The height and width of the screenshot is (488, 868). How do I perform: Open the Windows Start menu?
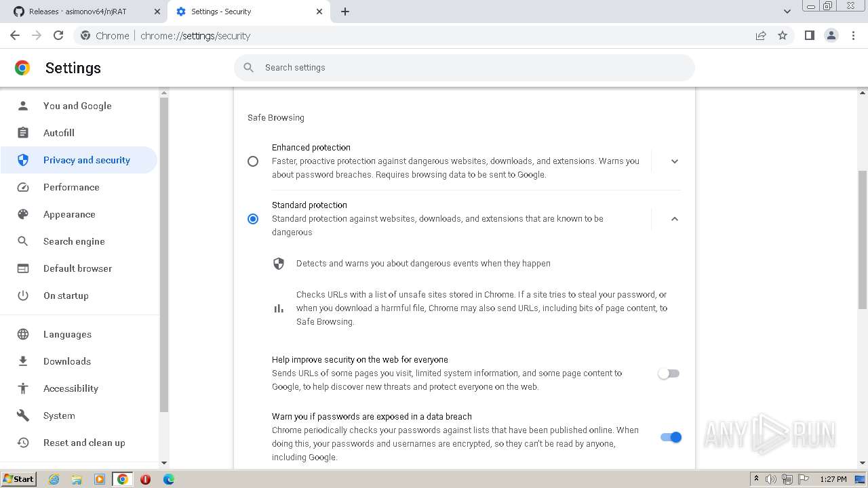(x=19, y=479)
